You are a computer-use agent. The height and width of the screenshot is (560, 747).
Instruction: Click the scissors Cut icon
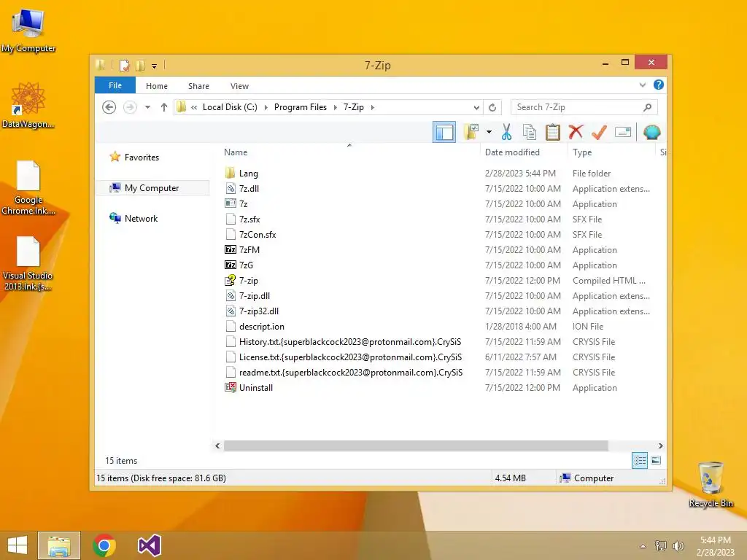point(506,132)
